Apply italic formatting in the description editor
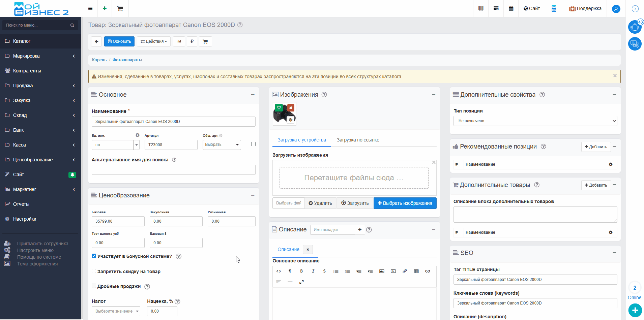Image resolution: width=644 pixels, height=320 pixels. tap(313, 271)
